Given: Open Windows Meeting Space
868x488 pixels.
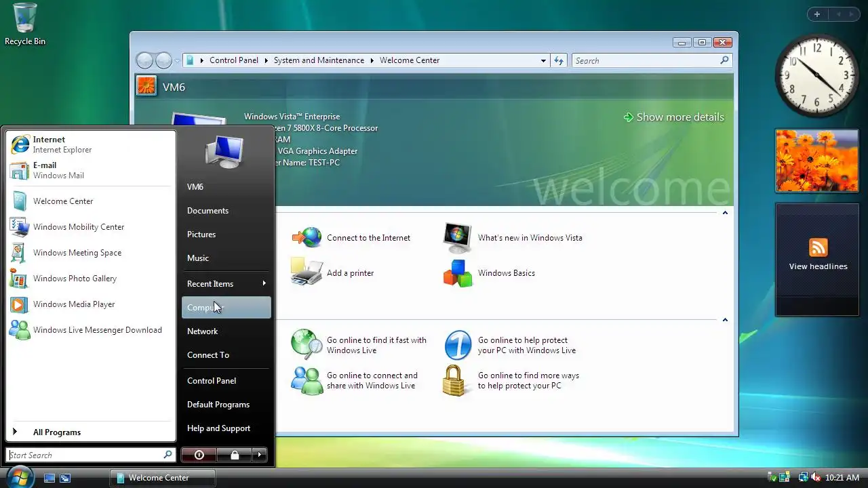Looking at the screenshot, I should [90, 253].
